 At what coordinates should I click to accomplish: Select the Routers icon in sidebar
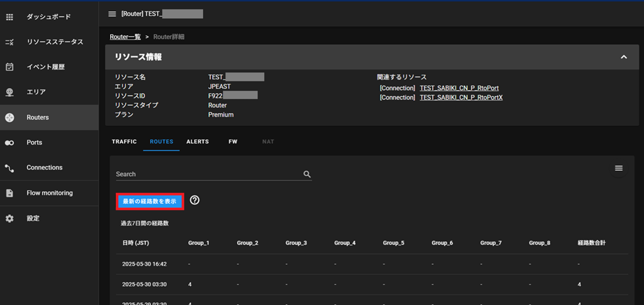pos(10,117)
